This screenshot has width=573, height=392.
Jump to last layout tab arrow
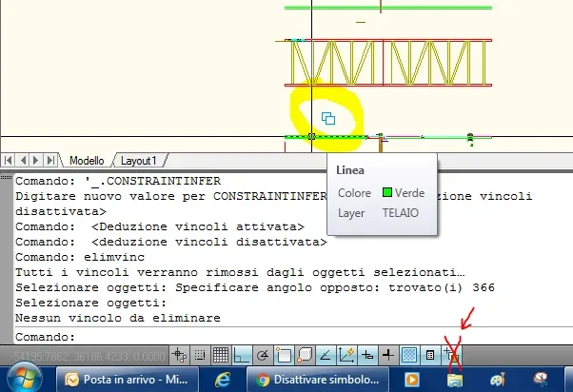coord(50,160)
